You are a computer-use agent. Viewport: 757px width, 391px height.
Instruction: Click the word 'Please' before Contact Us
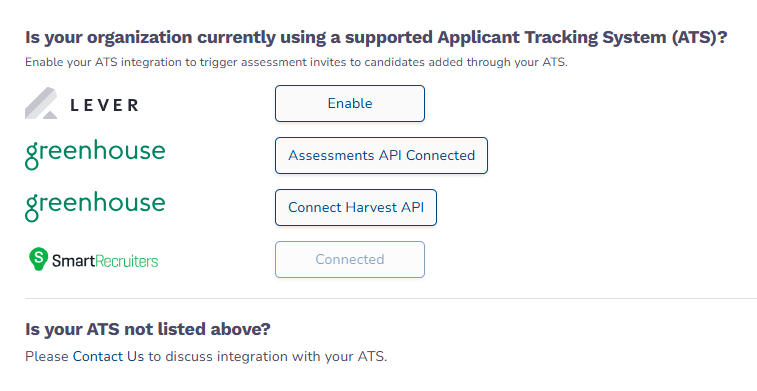click(47, 356)
